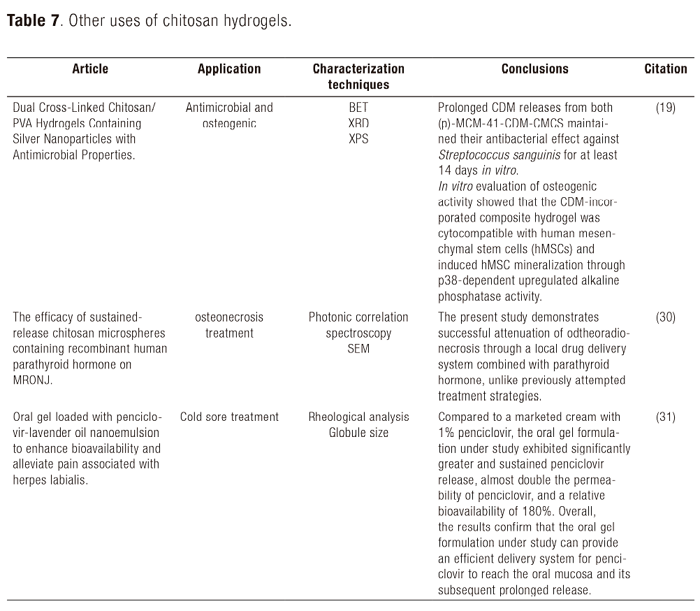Click the "Prolonged CDM releases from both" line
This screenshot has height=611, width=700.
[525, 108]
